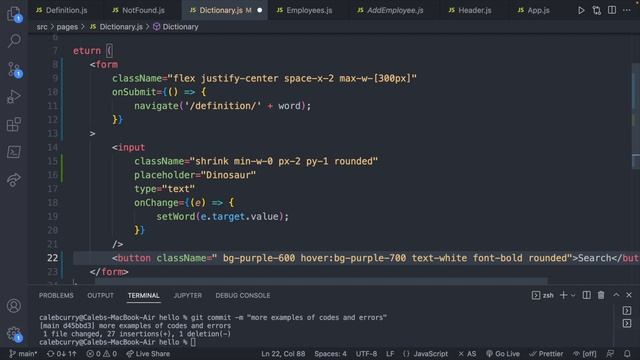Click Ln 22, Col 88 indicator
Screen dimensions: 640x360
[283, 353]
